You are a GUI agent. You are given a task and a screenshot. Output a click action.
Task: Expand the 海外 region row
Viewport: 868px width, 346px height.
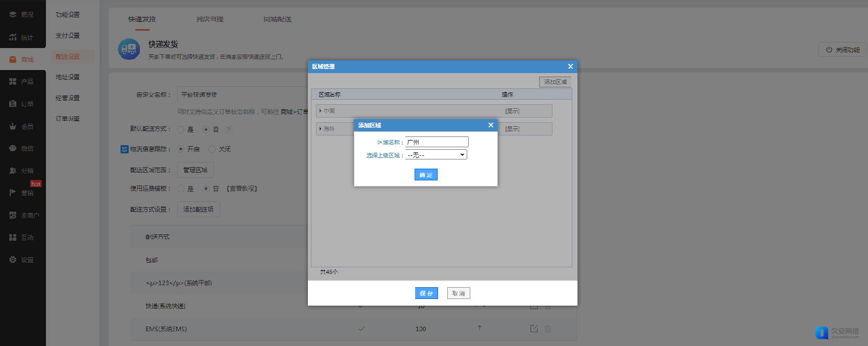[x=320, y=129]
